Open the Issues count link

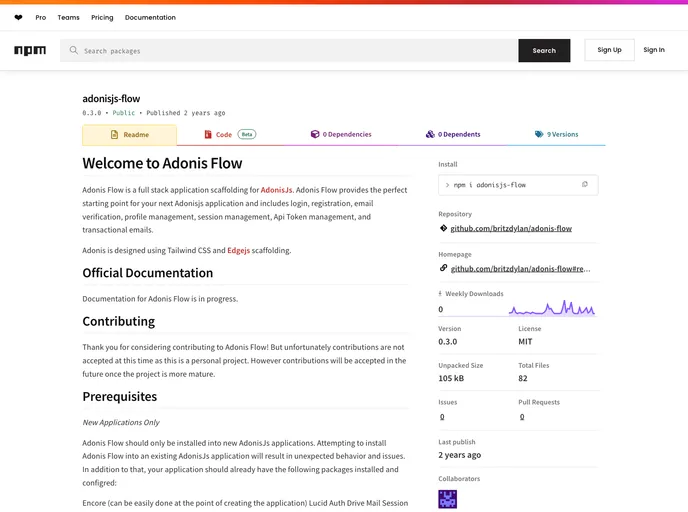pyautogui.click(x=442, y=417)
